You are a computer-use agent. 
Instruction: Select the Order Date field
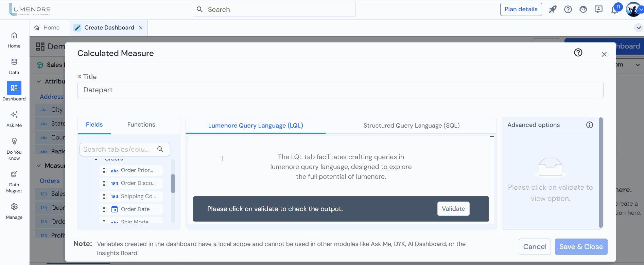tap(135, 209)
